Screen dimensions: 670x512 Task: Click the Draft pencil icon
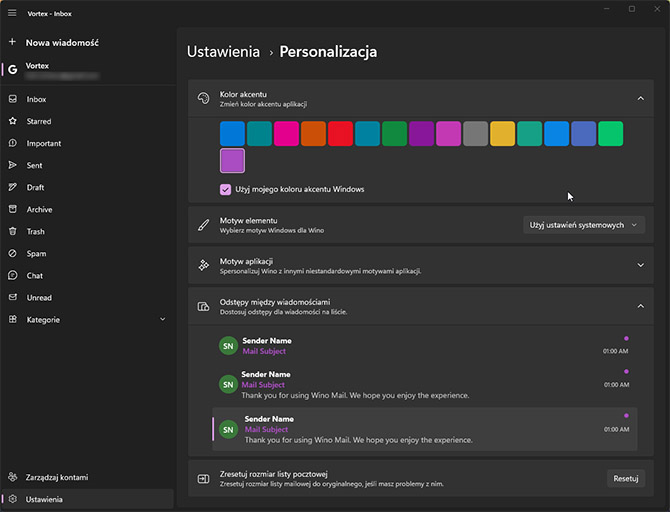click(x=12, y=187)
